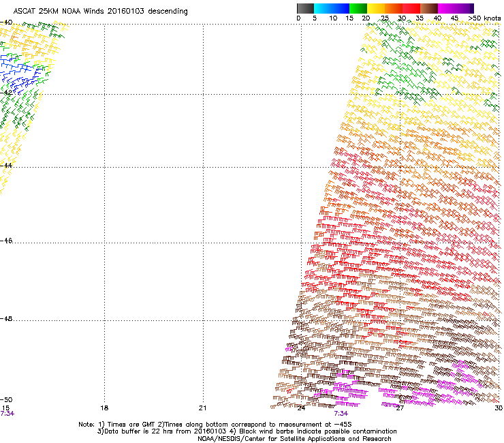The width and height of the screenshot is (504, 443).
Task: Click the latitude label -42
Action: [x=6, y=92]
